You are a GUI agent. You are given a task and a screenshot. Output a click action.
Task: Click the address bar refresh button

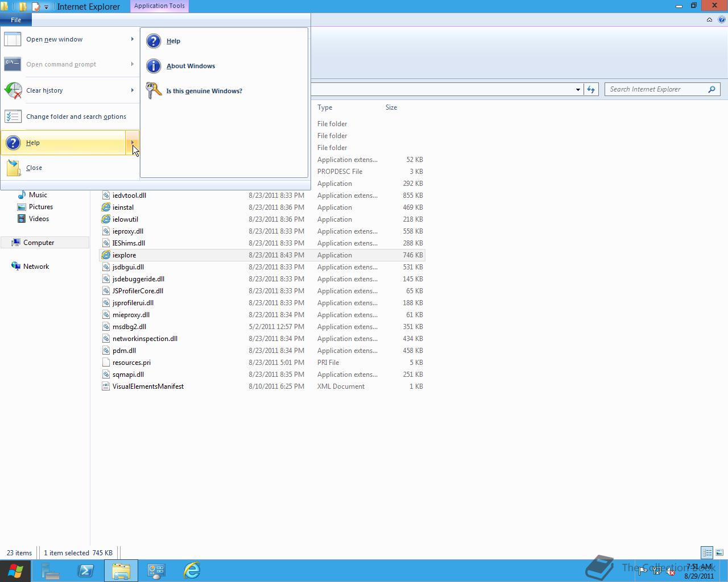(591, 89)
